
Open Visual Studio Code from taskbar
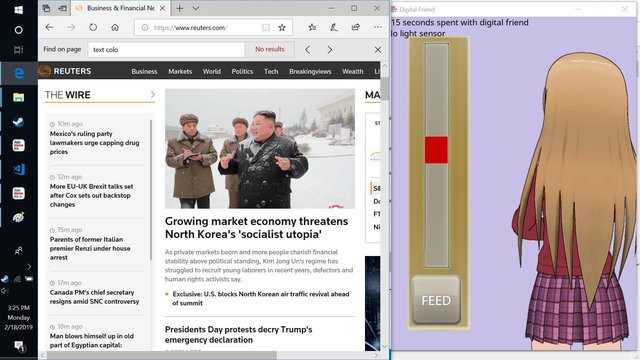click(18, 169)
